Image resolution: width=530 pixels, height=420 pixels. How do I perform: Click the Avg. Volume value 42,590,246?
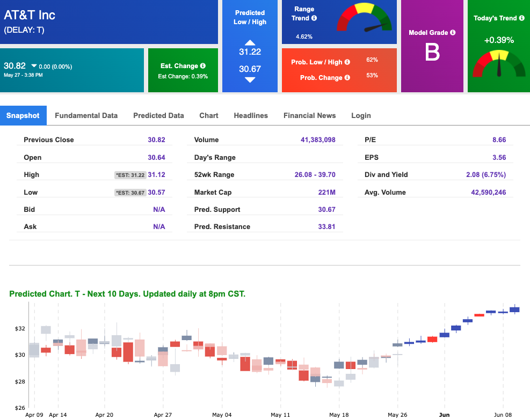(x=489, y=192)
